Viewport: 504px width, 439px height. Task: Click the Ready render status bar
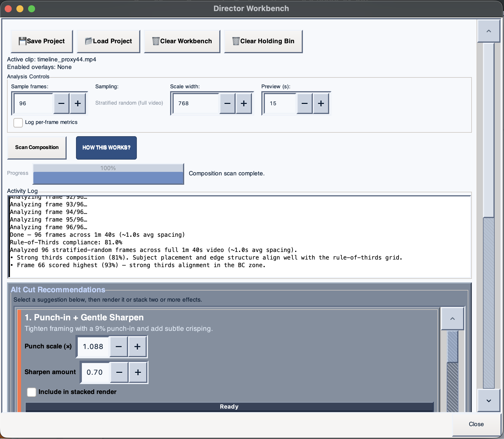tap(229, 407)
